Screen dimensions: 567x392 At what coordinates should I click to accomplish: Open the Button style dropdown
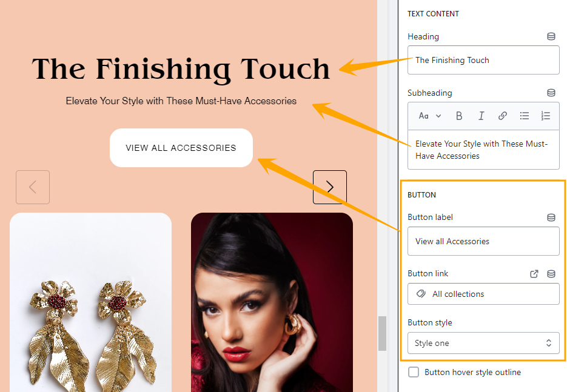[x=483, y=343]
